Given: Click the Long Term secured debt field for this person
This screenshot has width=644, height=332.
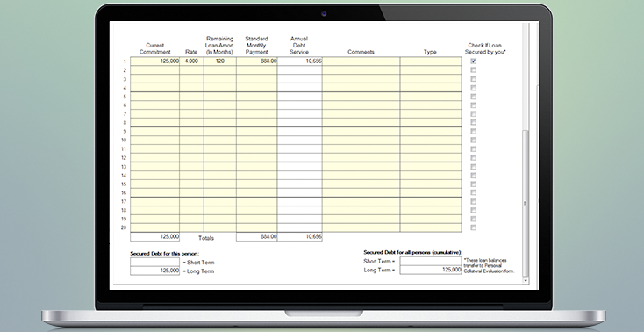Looking at the screenshot, I should coord(154,271).
